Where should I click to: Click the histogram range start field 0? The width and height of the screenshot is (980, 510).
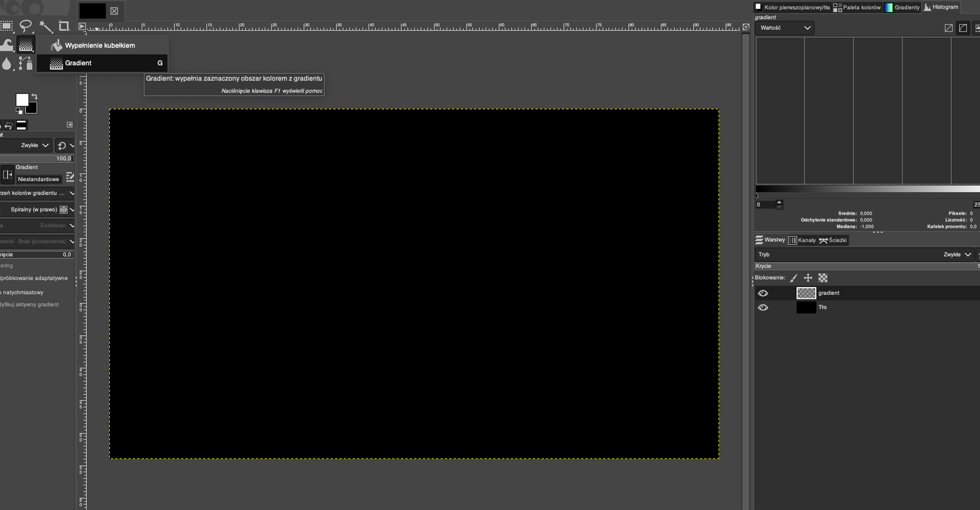(765, 205)
